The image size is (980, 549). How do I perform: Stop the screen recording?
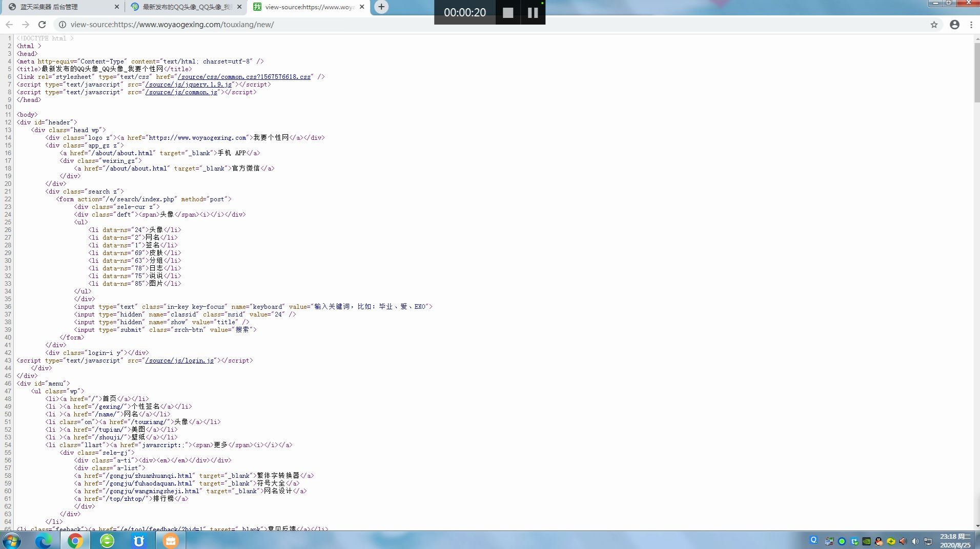tap(508, 13)
